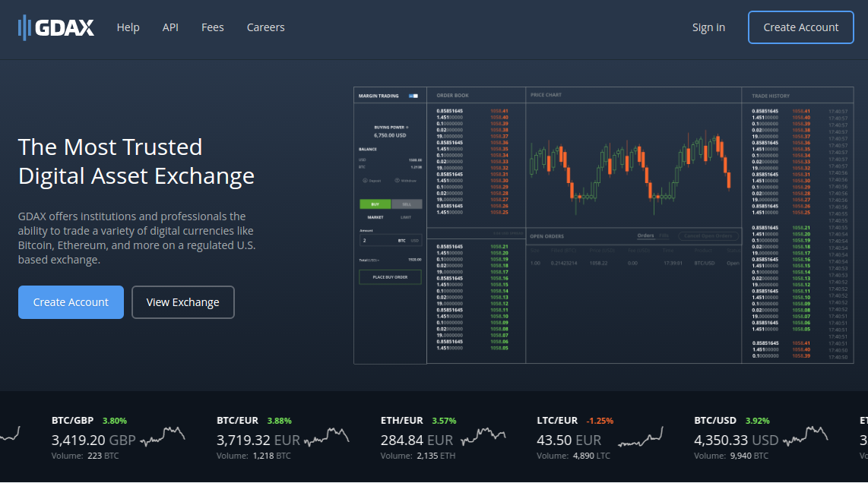Click the BTC/GBP sparkline chart
Viewport: 868px width, 483px height.
[163, 436]
